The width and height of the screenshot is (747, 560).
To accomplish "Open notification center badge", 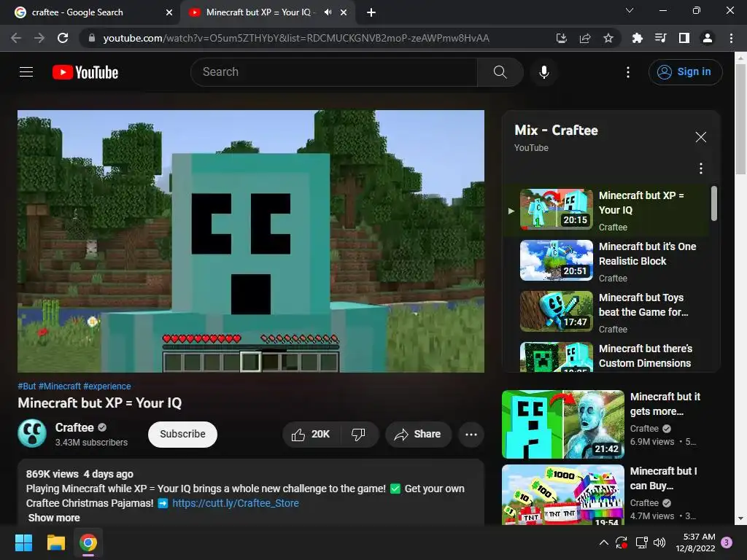I will 727,542.
